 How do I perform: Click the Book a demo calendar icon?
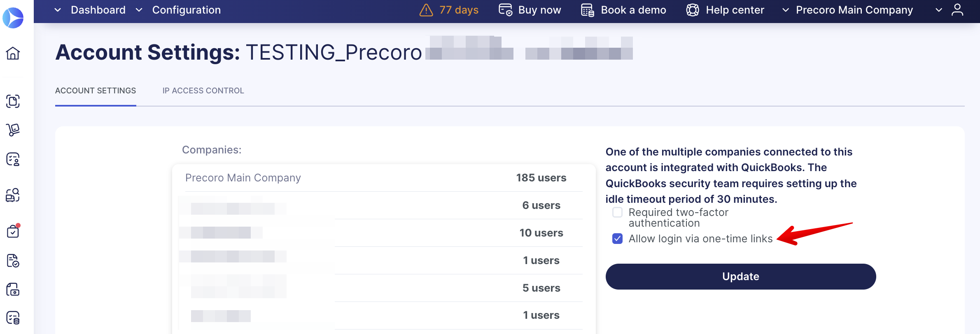tap(588, 10)
